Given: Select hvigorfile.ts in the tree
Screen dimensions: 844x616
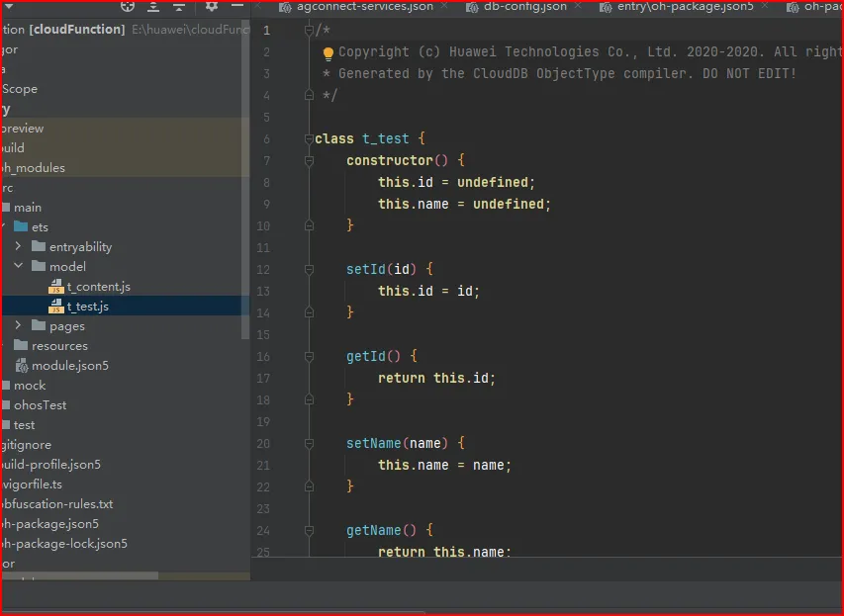Looking at the screenshot, I should coord(32,484).
